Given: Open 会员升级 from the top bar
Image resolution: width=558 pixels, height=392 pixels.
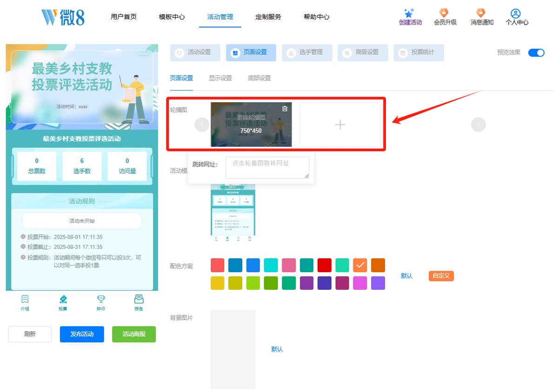Looking at the screenshot, I should (x=445, y=17).
